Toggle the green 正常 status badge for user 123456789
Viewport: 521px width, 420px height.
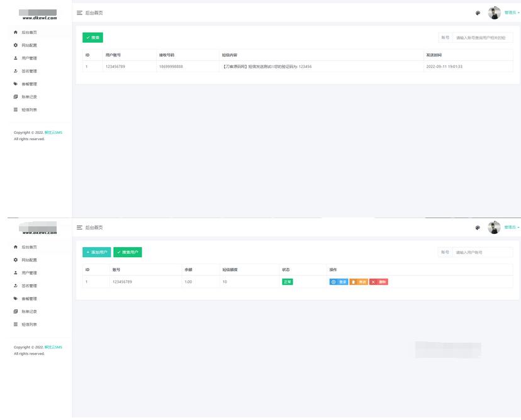[287, 282]
